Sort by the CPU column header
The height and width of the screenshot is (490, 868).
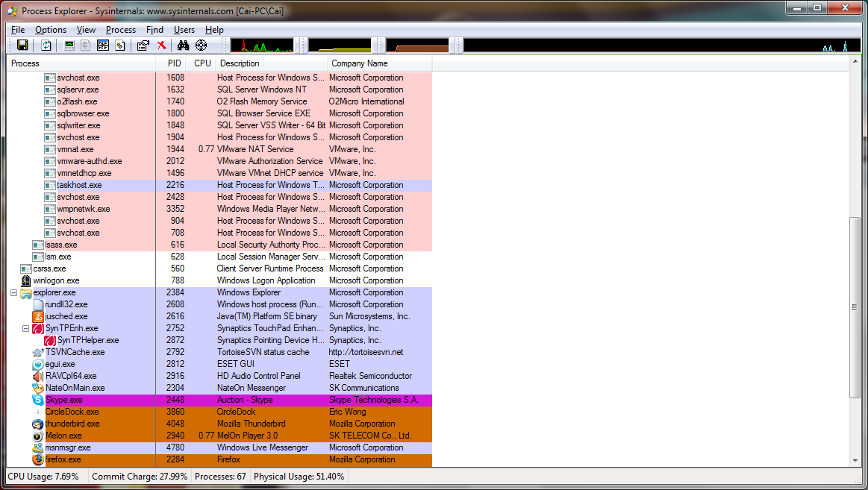(202, 63)
